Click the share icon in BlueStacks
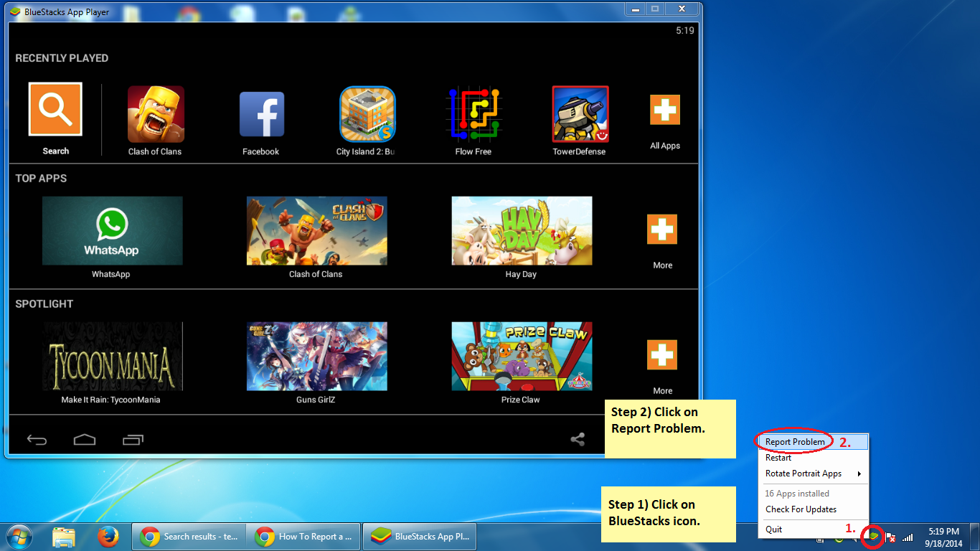This screenshot has height=551, width=980. (x=578, y=439)
